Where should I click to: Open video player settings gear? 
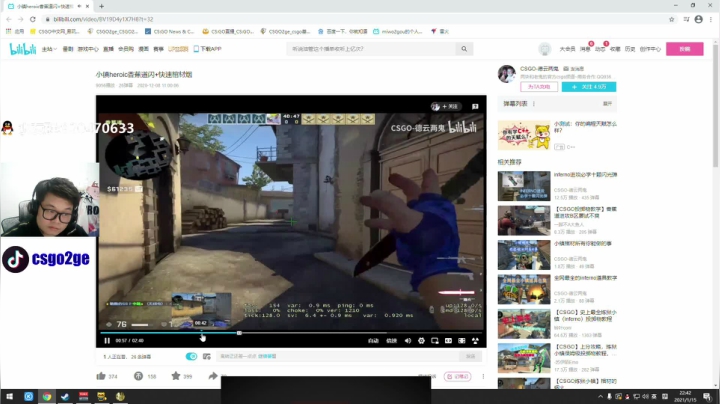pos(421,341)
